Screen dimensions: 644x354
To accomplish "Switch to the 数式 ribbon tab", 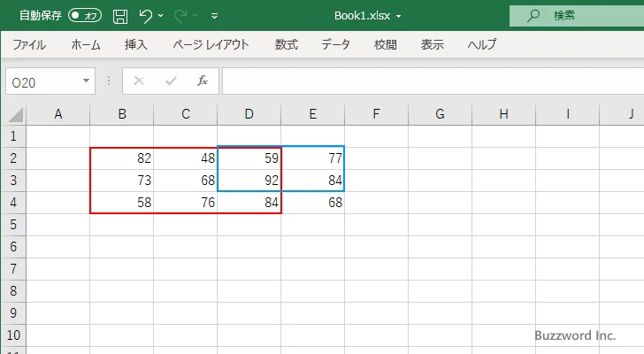I will 286,44.
